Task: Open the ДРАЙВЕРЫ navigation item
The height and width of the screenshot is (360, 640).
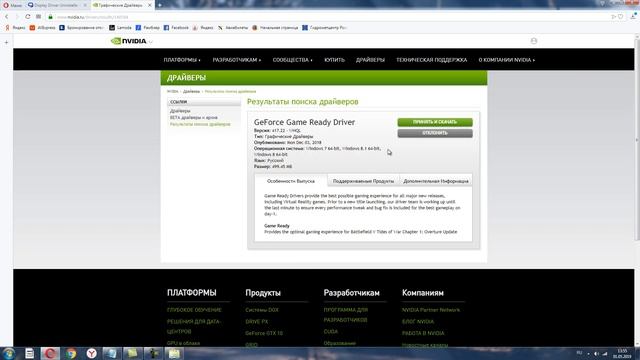Action: pos(370,60)
